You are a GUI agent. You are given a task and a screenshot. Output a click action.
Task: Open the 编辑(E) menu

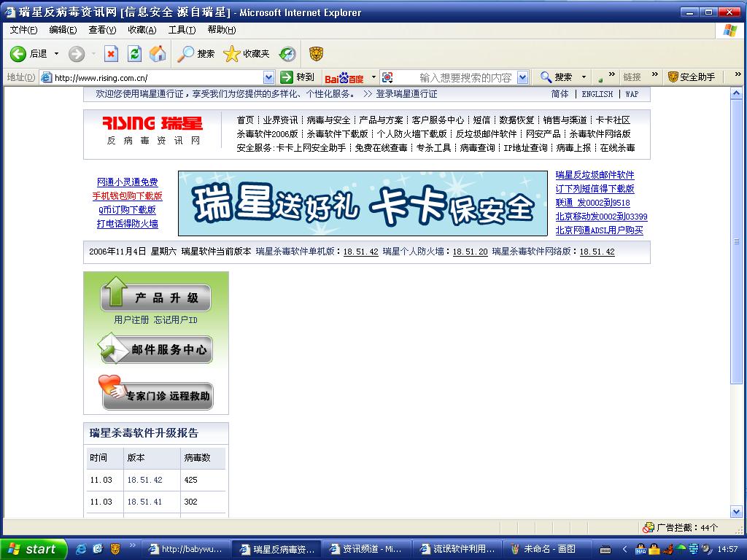coord(63,30)
